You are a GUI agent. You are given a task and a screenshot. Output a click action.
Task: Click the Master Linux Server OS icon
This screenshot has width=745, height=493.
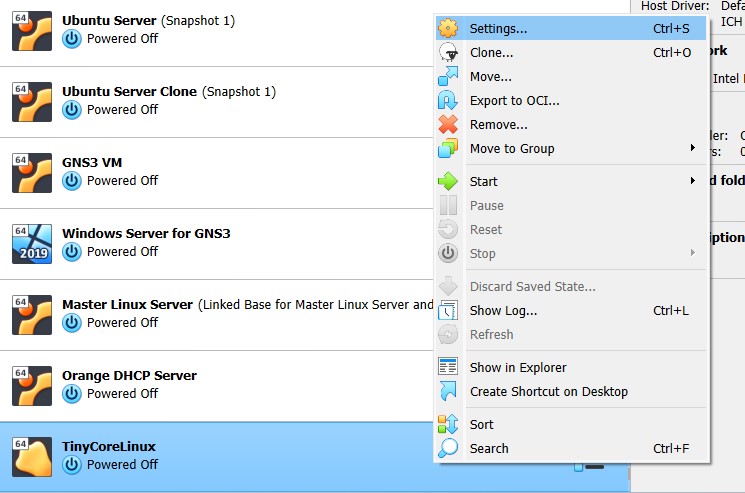32,315
